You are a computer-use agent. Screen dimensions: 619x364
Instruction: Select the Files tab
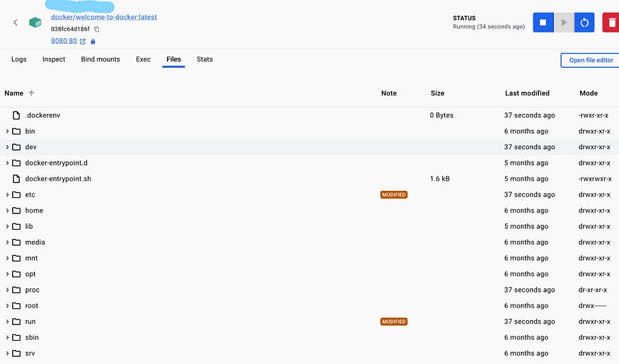pos(174,59)
